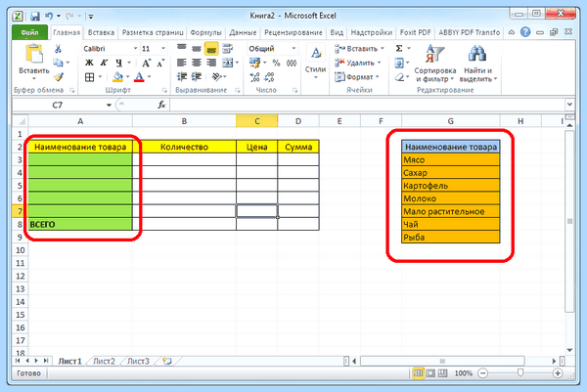Apply percent style format

[x=276, y=63]
